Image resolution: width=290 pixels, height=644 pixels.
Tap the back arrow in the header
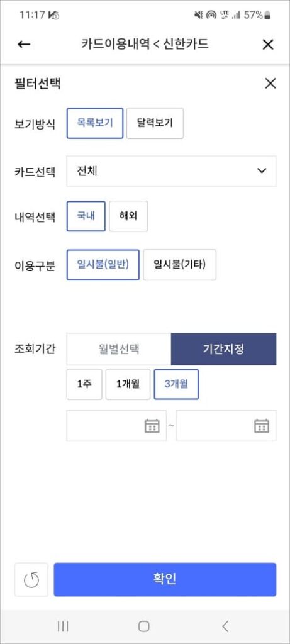click(x=25, y=45)
